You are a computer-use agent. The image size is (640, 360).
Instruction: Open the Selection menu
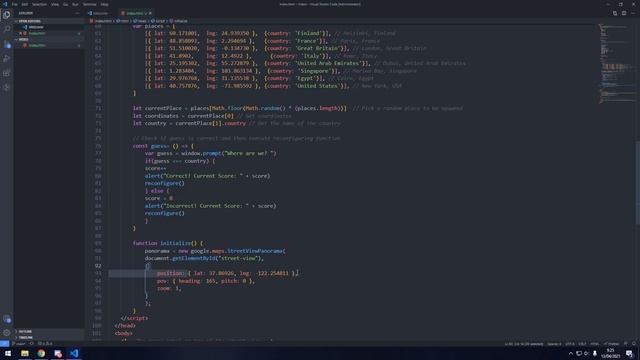pos(39,4)
